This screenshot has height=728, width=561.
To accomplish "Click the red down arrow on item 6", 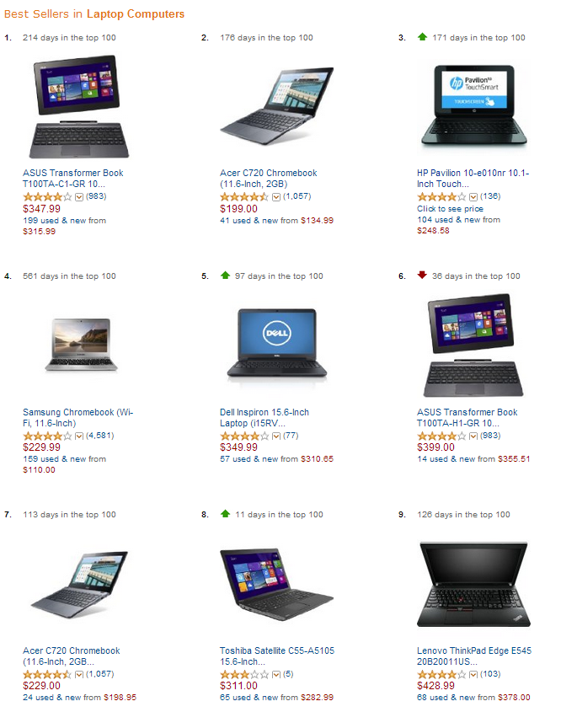I will [422, 275].
